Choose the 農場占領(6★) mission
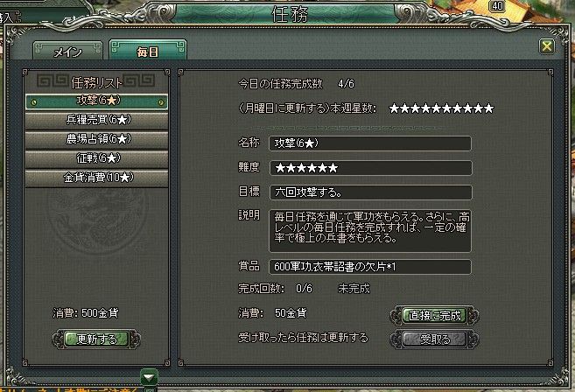575x392 pixels. 97,139
